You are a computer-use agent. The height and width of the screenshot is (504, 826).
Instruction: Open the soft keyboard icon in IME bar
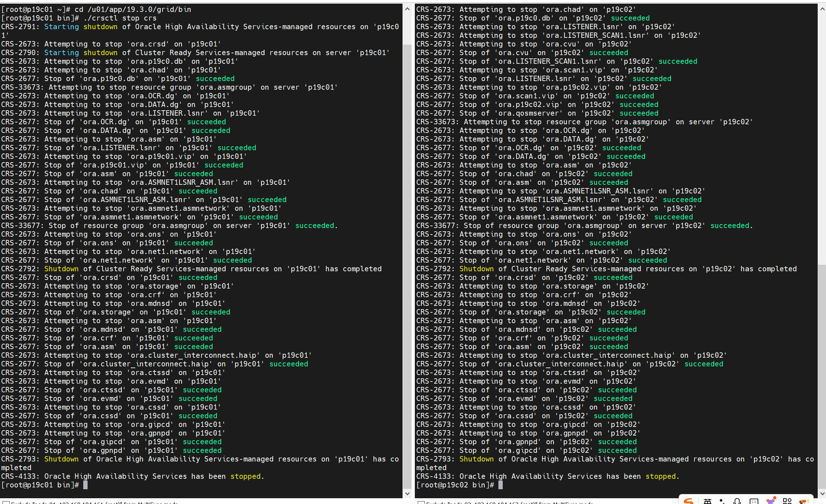tap(754, 501)
